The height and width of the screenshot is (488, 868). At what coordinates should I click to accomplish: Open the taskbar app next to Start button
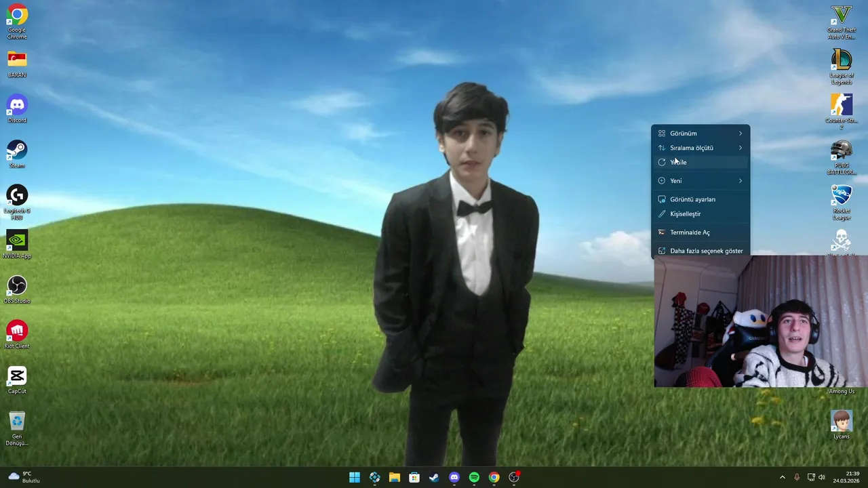pyautogui.click(x=374, y=477)
